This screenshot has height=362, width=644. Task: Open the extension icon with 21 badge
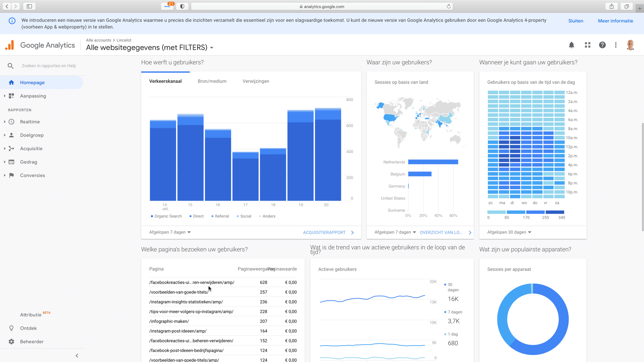tap(167, 6)
